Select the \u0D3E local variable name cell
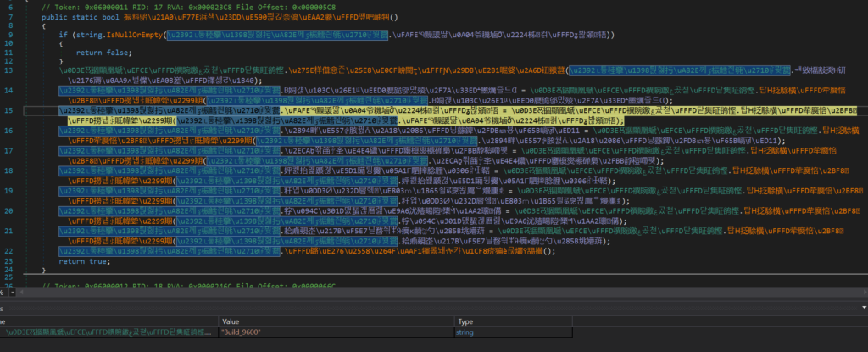The width and height of the screenshot is (868, 352). (109, 332)
